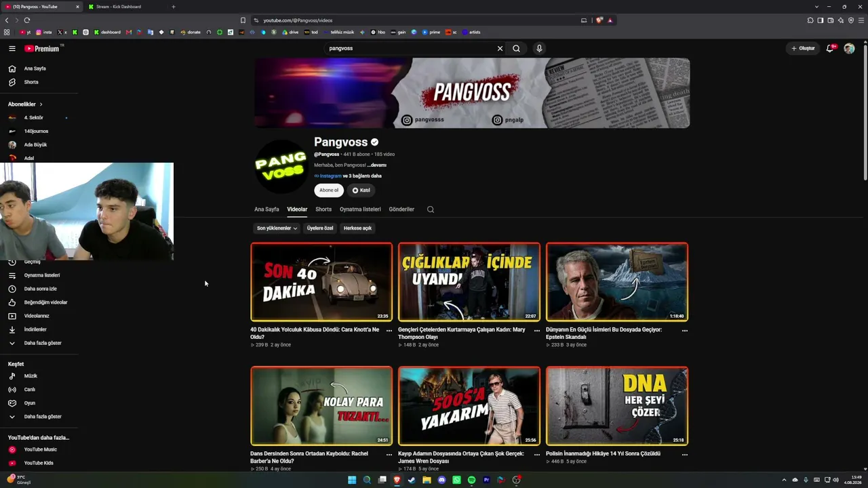Toggle the browser sidebar panel
The height and width of the screenshot is (488, 868).
click(x=820, y=20)
